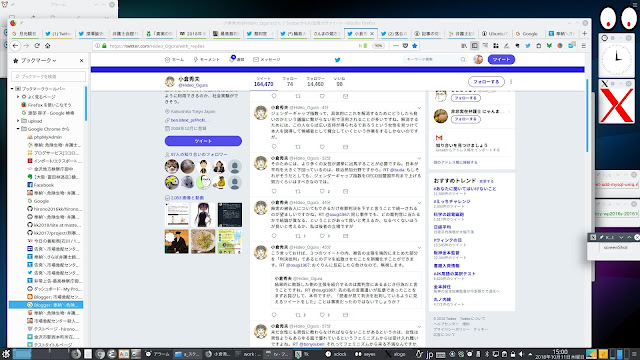This screenshot has width=640, height=360.
Task: Open the first Twitter tab labeled (1) Twitter
Action: click(58, 34)
